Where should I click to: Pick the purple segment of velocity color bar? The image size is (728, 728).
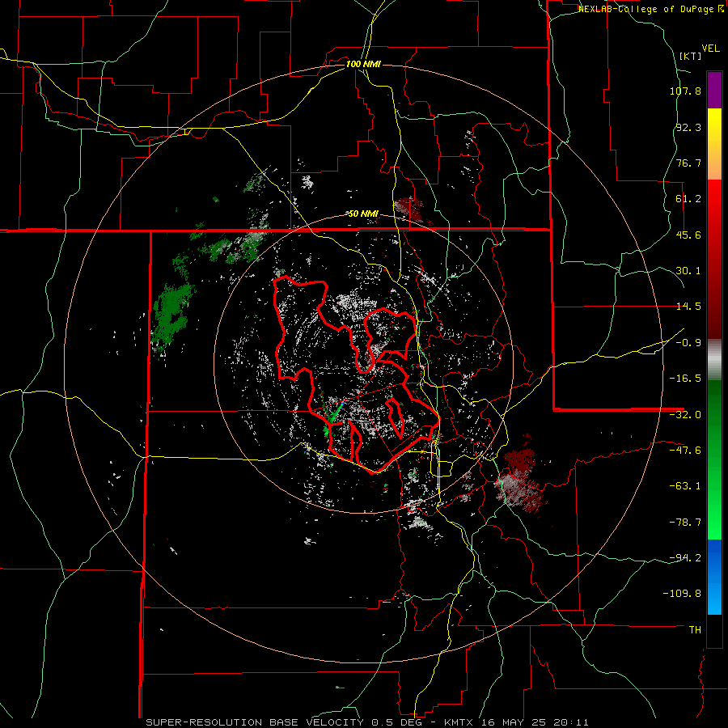tap(714, 91)
